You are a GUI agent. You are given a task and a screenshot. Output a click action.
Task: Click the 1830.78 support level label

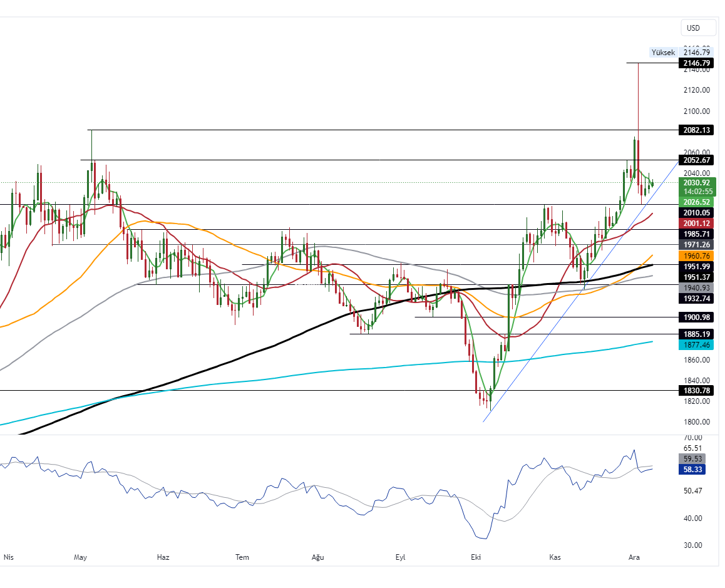pyautogui.click(x=697, y=391)
